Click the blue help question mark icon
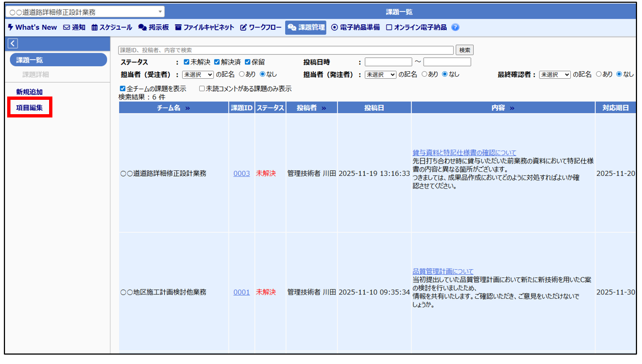642x364 pixels. coord(455,28)
